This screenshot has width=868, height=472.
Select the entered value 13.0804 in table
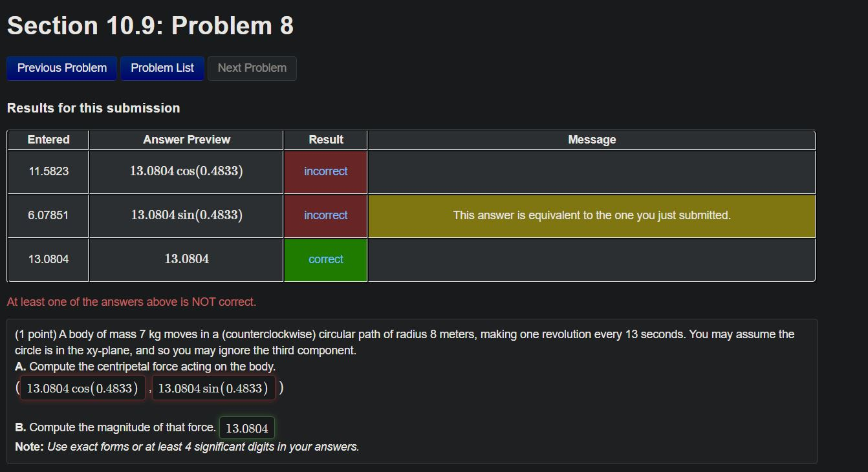(x=49, y=259)
